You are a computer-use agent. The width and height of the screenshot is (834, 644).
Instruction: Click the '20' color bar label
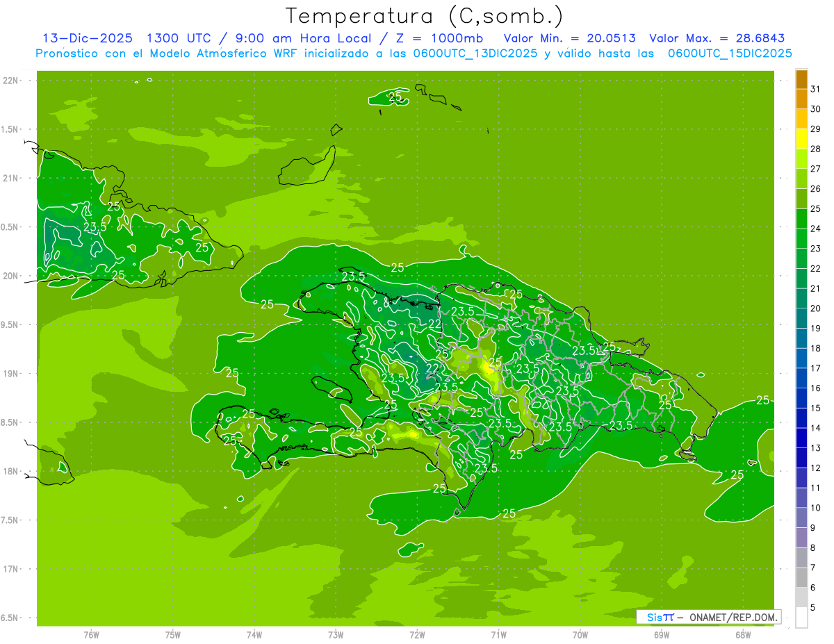click(x=815, y=308)
